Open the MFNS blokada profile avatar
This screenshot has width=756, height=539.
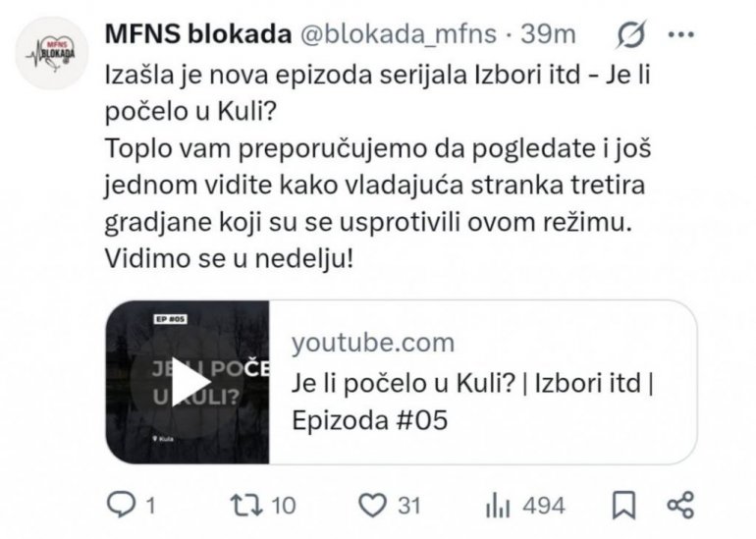[52, 54]
